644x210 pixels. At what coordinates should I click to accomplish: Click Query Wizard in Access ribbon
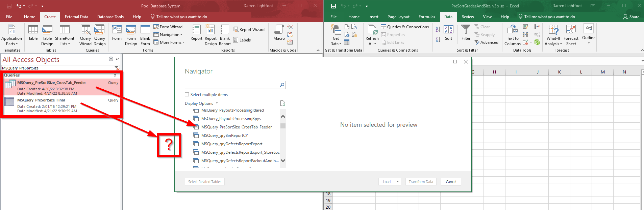pyautogui.click(x=85, y=35)
